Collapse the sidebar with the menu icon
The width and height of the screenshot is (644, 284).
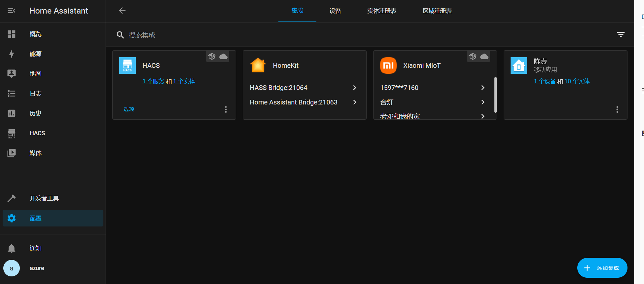click(12, 11)
